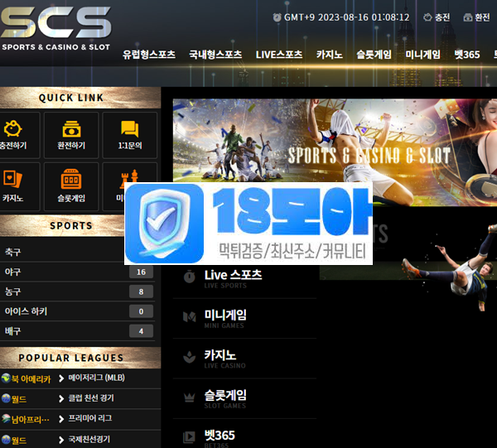Click globe icon of 북 아메리카 league row

tap(6, 378)
